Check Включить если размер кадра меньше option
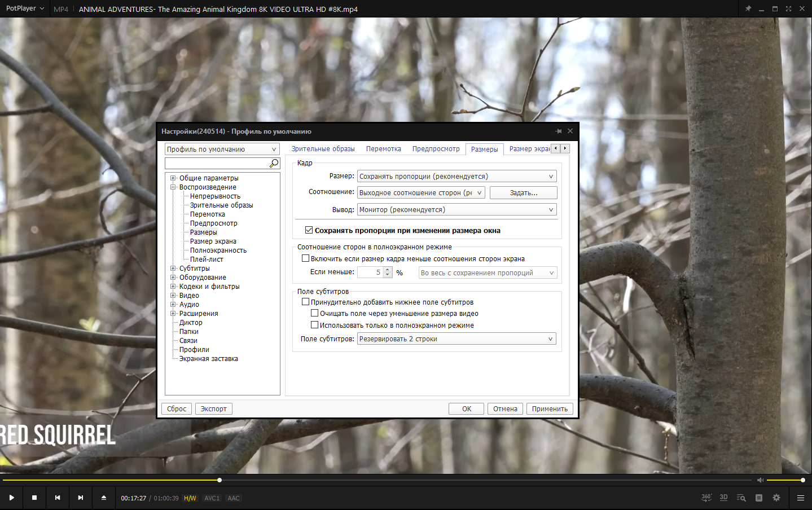This screenshot has height=510, width=812. tap(305, 258)
